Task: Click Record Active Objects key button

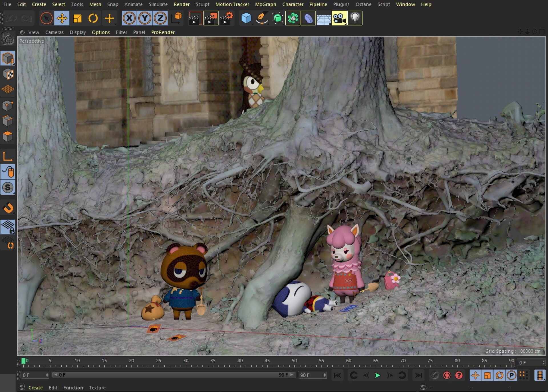Action: pyautogui.click(x=435, y=375)
